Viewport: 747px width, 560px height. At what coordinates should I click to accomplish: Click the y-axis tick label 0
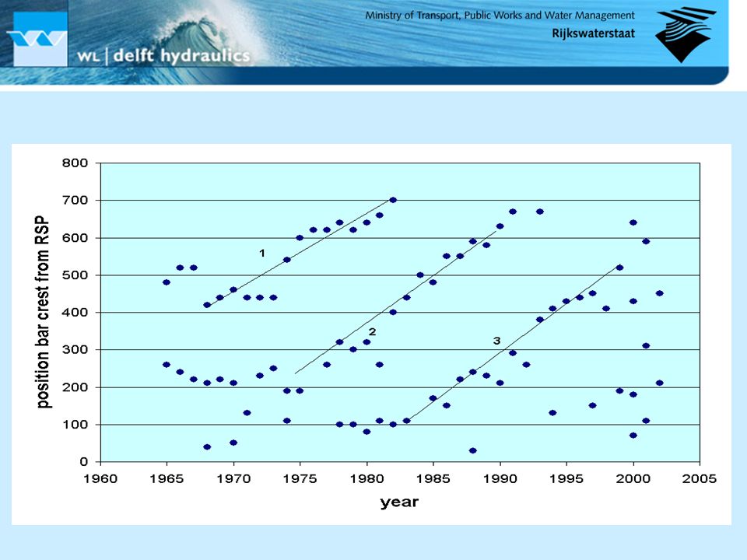83,462
